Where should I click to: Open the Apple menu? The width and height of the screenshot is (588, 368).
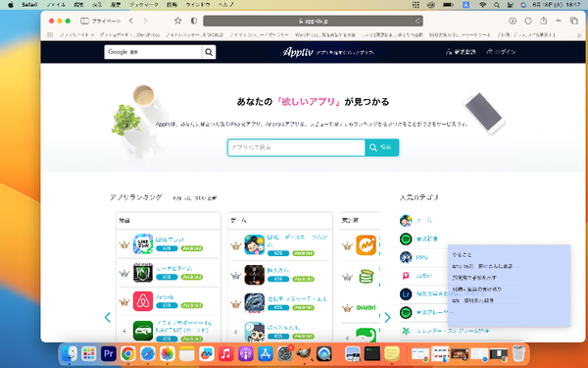pos(11,5)
